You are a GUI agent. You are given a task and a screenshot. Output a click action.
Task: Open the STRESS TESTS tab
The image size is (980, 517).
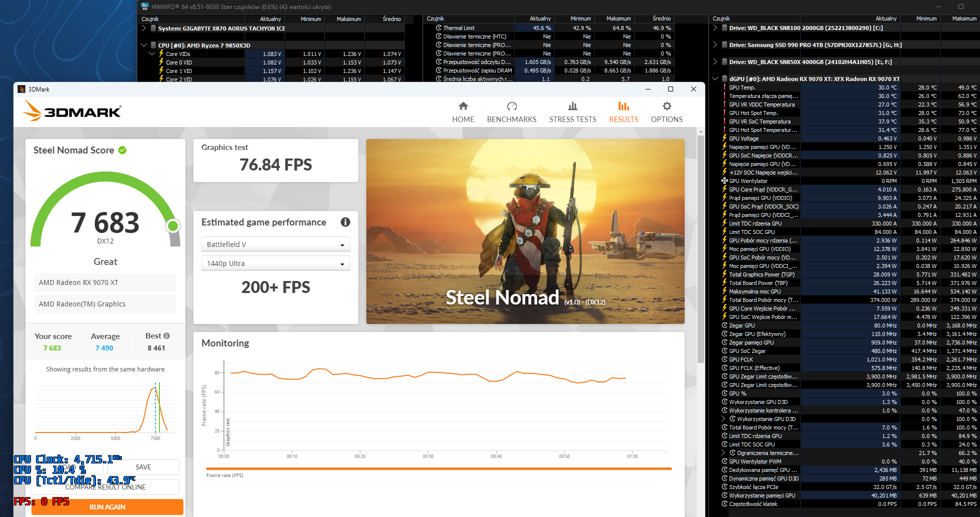[x=573, y=112]
